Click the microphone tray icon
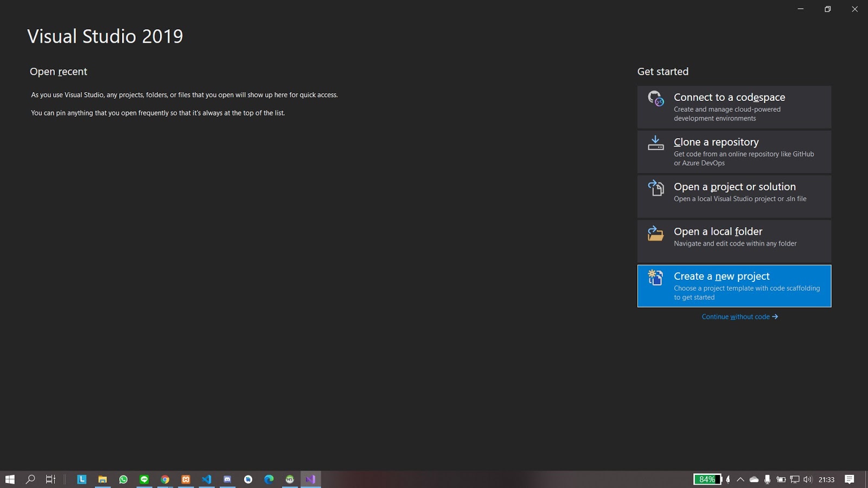The image size is (868, 488). [x=767, y=479]
